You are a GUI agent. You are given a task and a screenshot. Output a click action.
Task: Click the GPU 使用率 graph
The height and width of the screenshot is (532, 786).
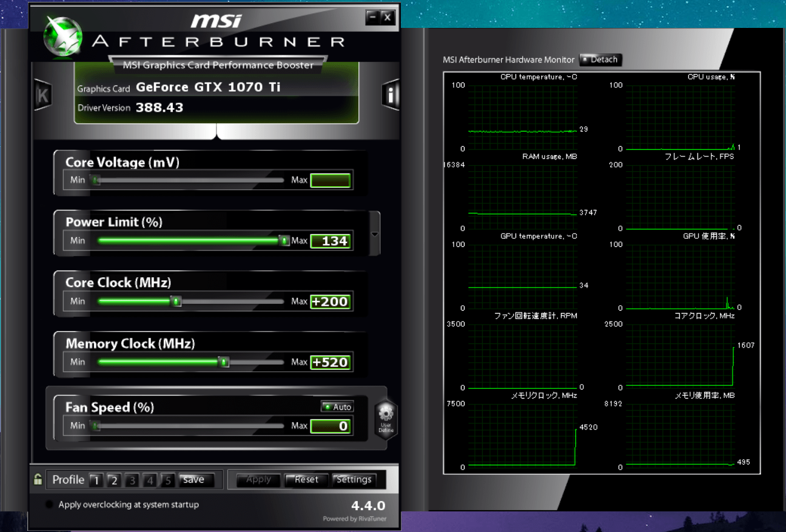(x=680, y=277)
